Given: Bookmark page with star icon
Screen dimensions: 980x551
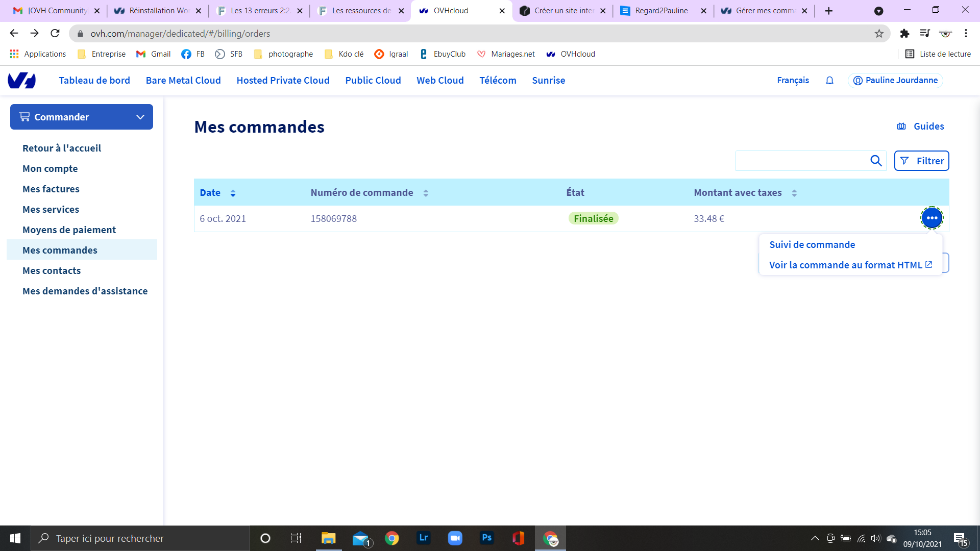Looking at the screenshot, I should [x=879, y=34].
